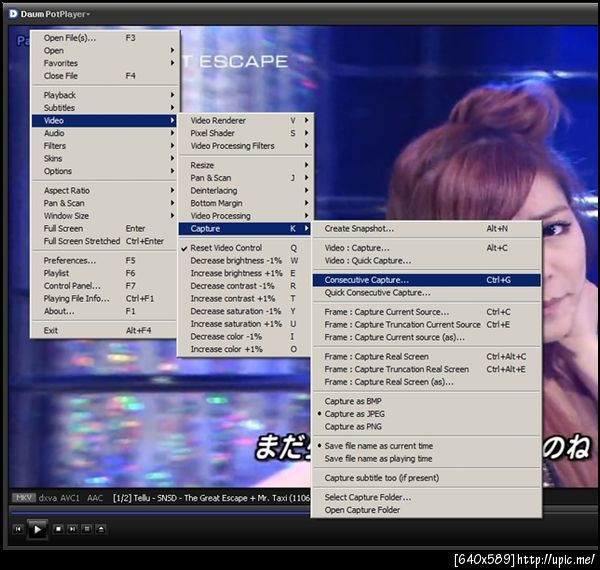Click the Daum PotPlayer logo icon

13,14
